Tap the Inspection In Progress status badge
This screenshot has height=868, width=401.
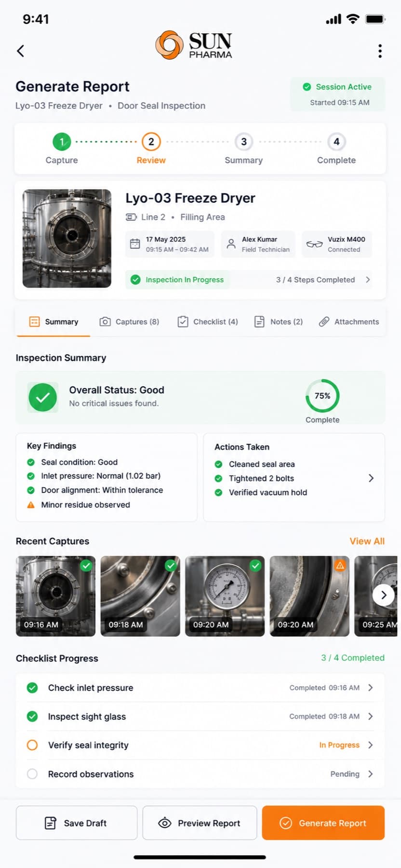click(177, 280)
